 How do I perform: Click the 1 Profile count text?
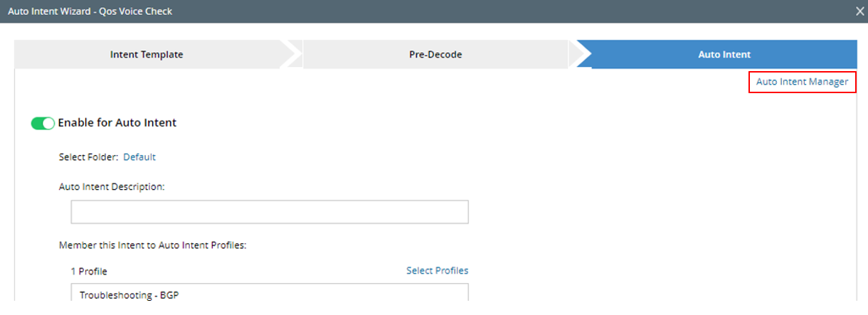tap(89, 271)
